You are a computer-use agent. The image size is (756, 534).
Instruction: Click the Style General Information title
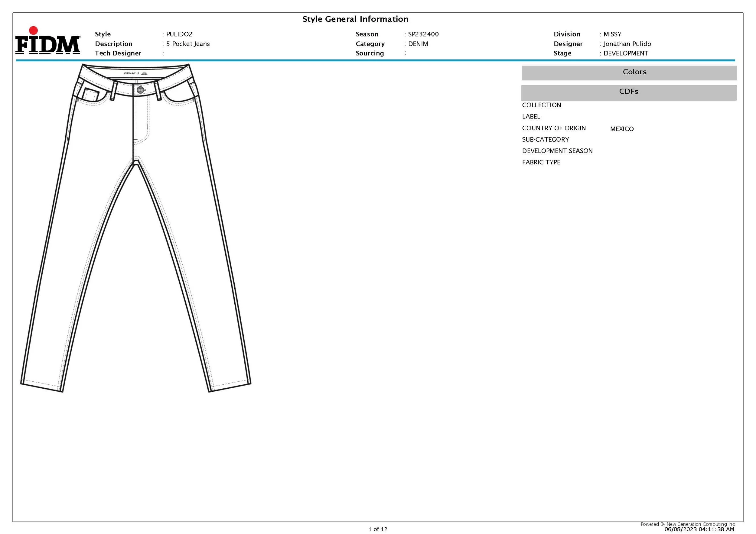pos(355,19)
